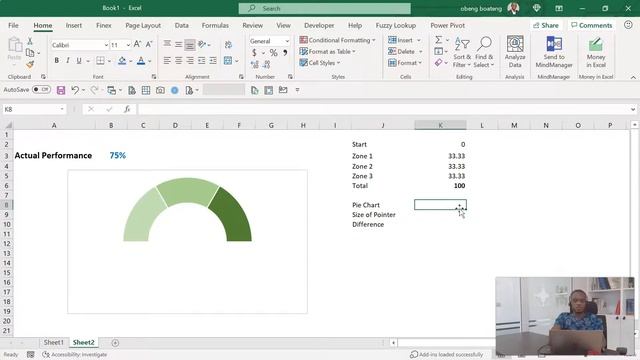
Task: Click the Fill Color bucket icon
Action: 122,61
